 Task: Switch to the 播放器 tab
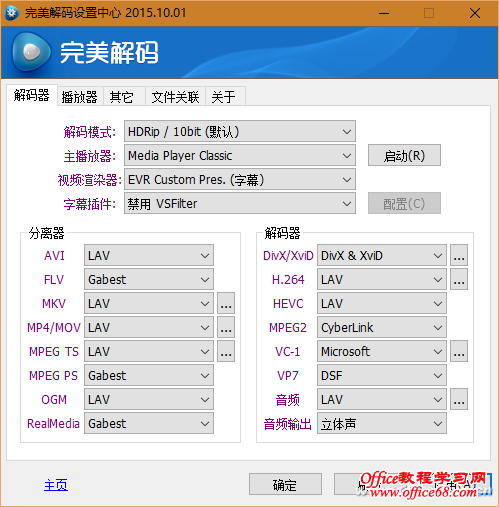80,97
